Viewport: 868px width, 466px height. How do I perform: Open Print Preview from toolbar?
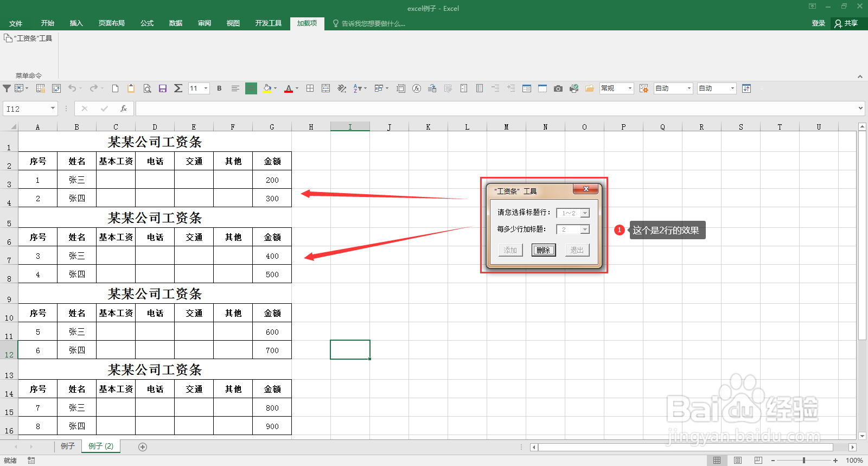click(147, 88)
